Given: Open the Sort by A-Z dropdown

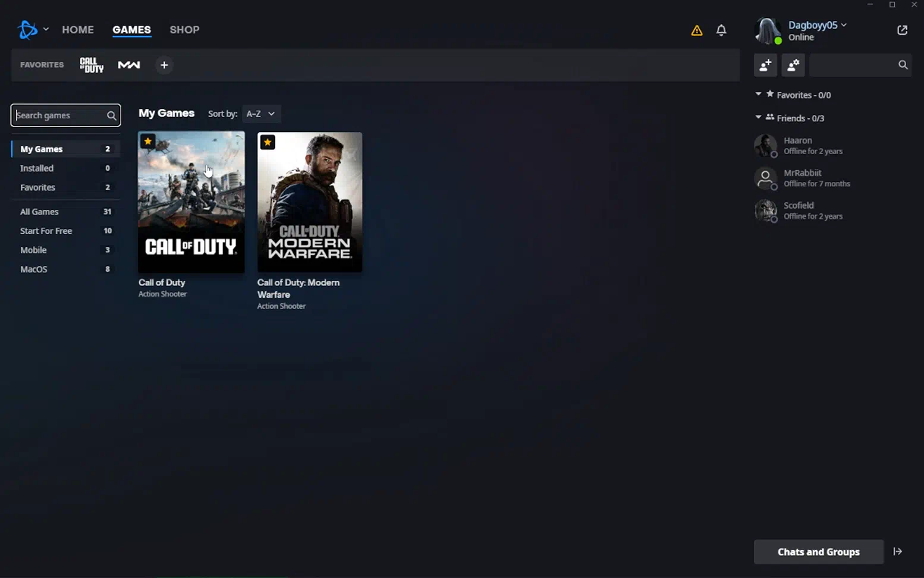Looking at the screenshot, I should point(261,114).
